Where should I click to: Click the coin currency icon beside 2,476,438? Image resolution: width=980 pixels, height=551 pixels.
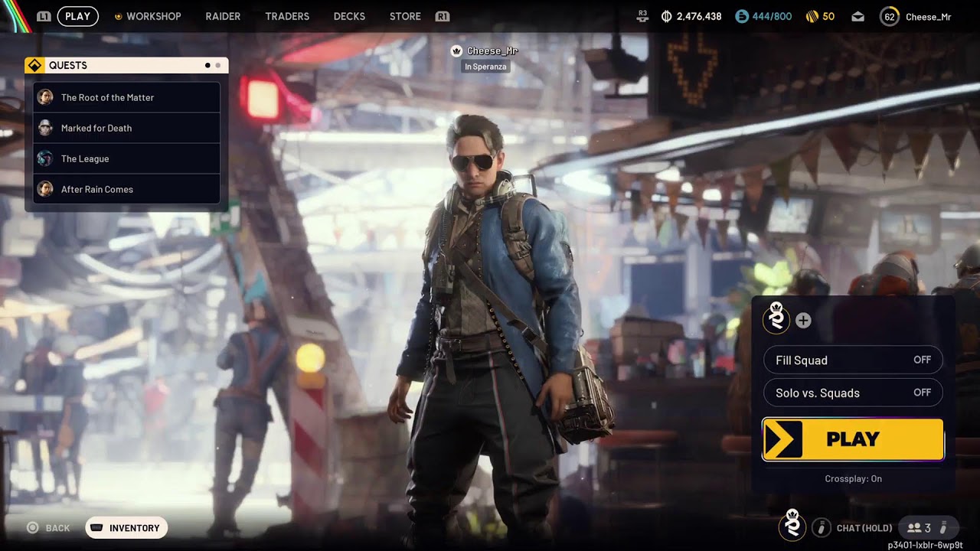(666, 16)
